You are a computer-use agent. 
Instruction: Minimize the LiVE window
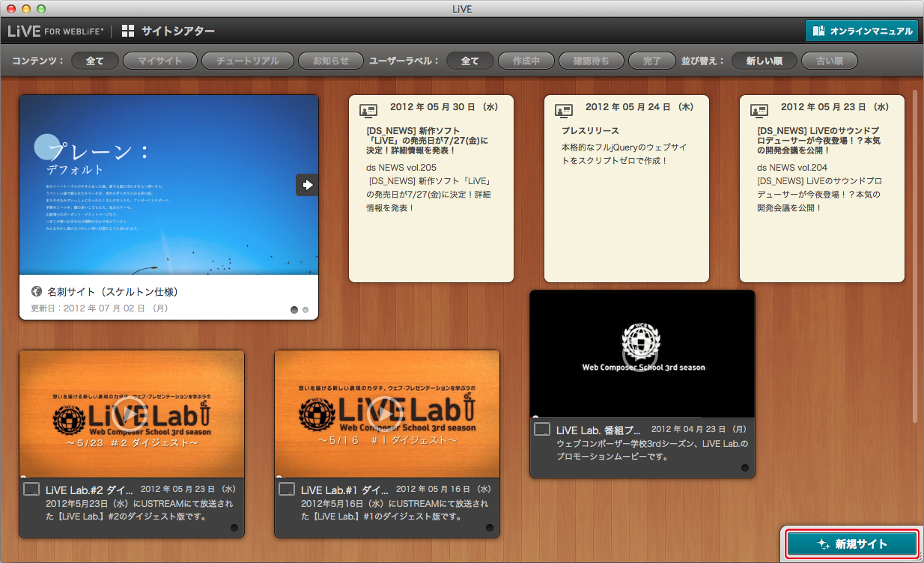tap(26, 8)
